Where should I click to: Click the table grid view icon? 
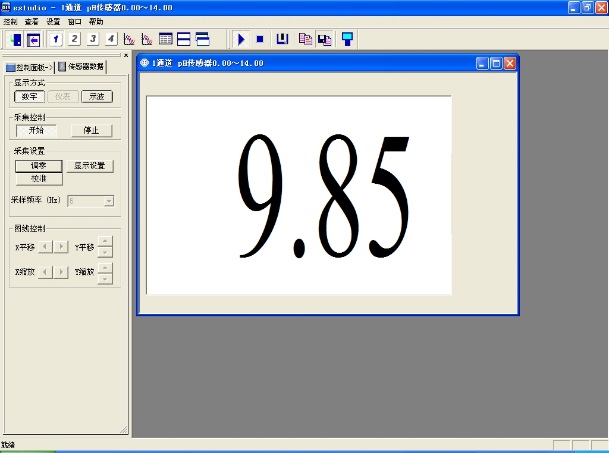point(166,39)
